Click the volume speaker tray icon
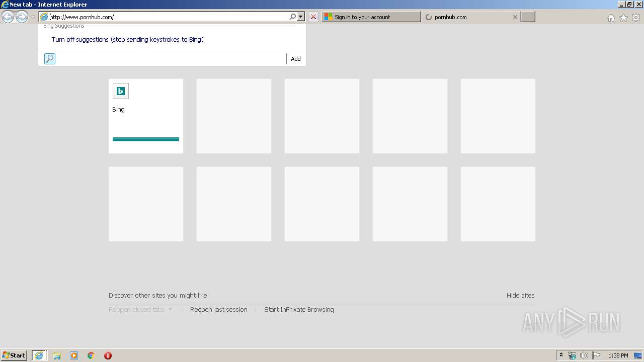This screenshot has height=362, width=644. click(x=584, y=355)
